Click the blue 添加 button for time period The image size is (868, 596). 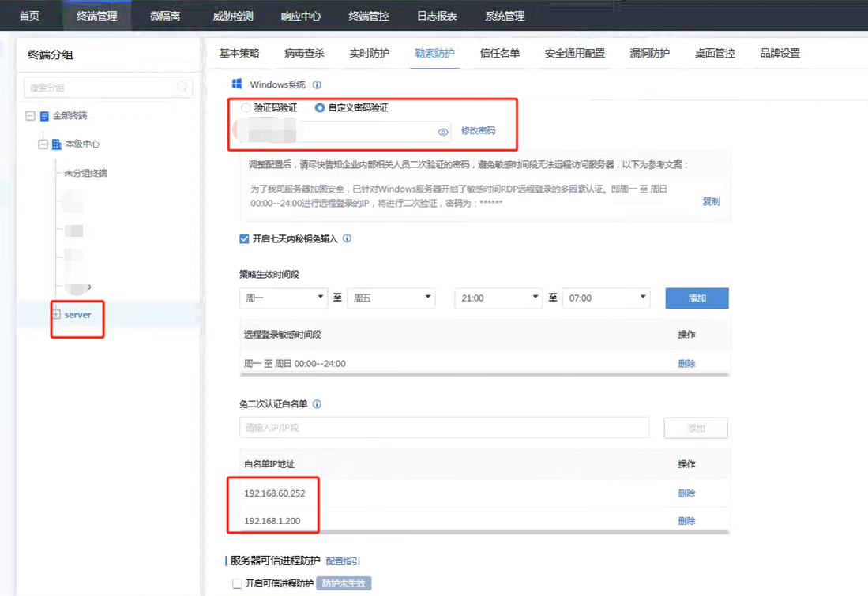pyautogui.click(x=697, y=298)
